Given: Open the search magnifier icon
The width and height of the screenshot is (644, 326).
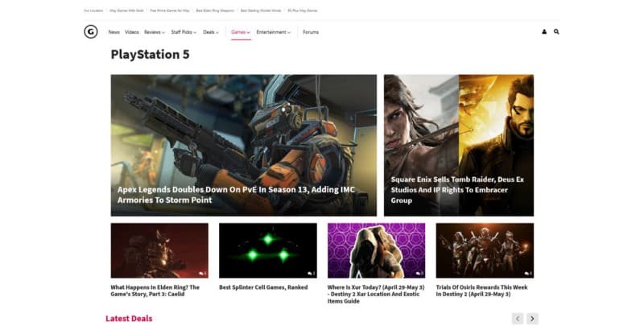Looking at the screenshot, I should (x=556, y=31).
